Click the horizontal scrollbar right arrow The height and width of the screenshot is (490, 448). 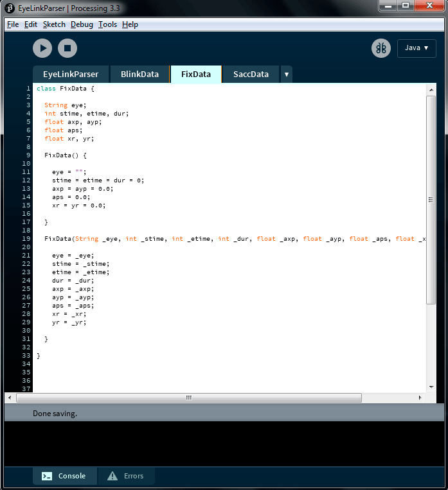[420, 398]
